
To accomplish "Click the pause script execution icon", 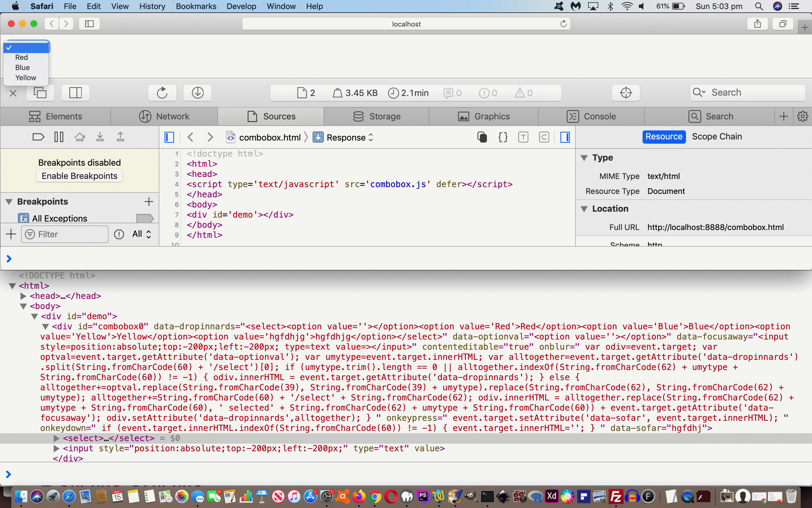I will (x=59, y=137).
